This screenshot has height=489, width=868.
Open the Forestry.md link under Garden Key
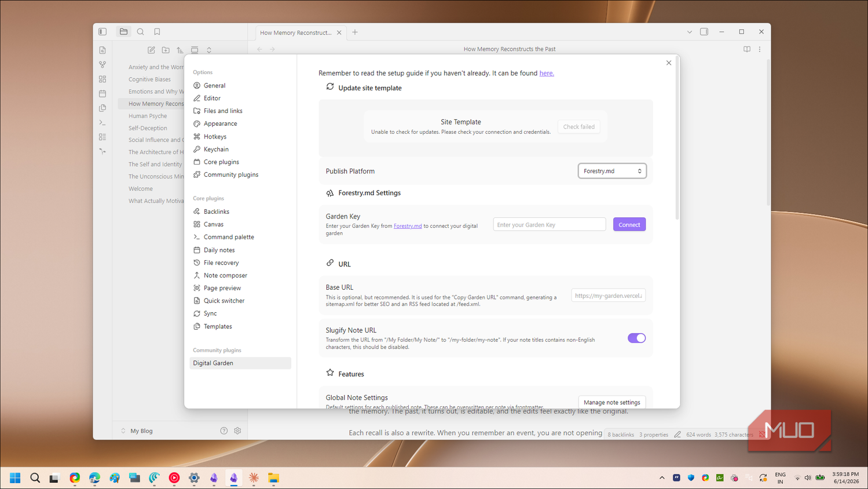(408, 226)
